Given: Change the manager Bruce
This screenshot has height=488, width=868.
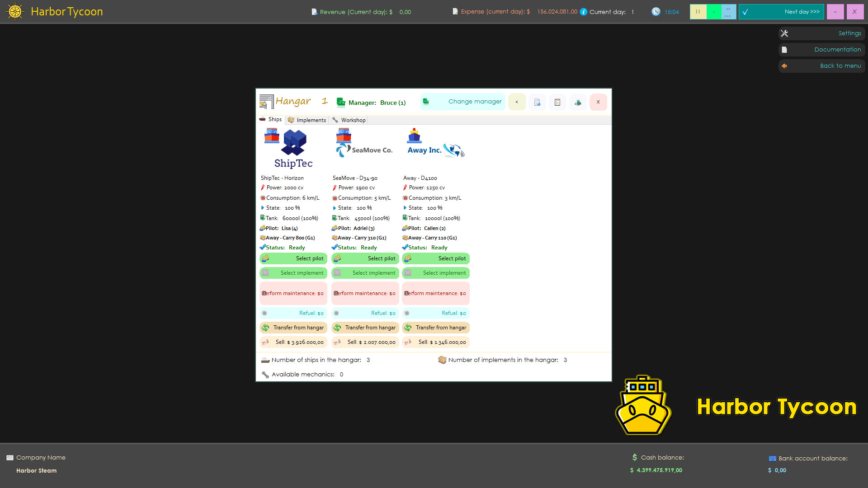Looking at the screenshot, I should (475, 101).
